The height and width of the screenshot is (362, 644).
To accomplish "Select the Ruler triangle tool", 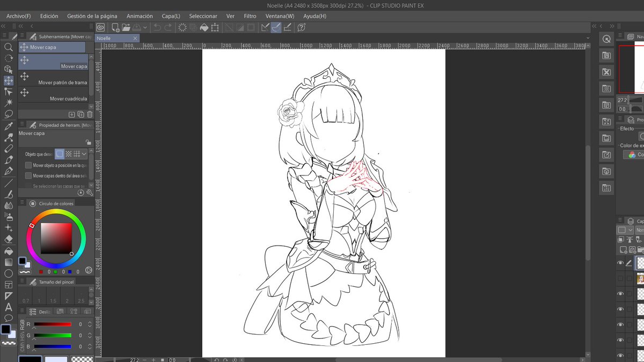I will point(9,296).
